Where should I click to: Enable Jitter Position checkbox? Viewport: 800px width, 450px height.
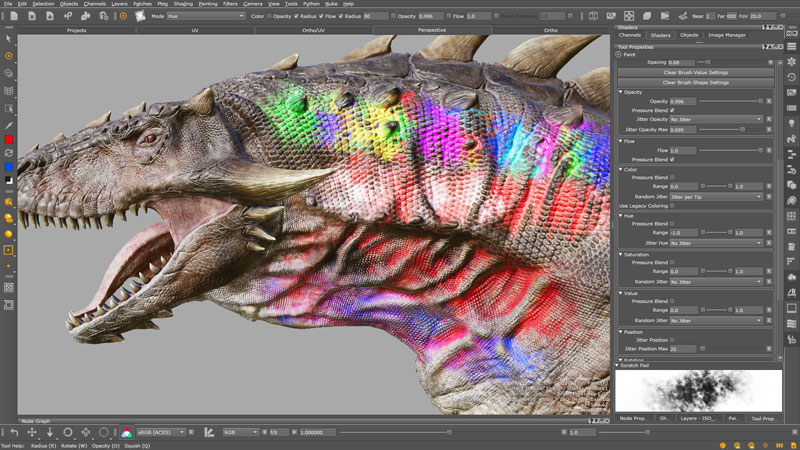pos(672,340)
